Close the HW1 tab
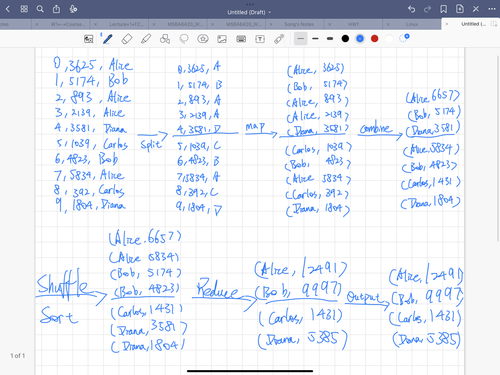The height and width of the screenshot is (375, 500). (329, 24)
